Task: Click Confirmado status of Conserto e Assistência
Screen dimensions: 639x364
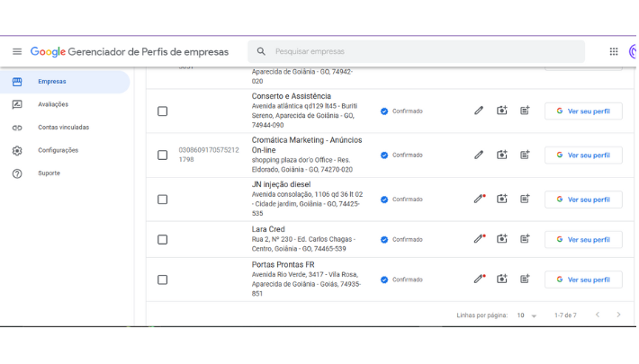Action: (401, 111)
